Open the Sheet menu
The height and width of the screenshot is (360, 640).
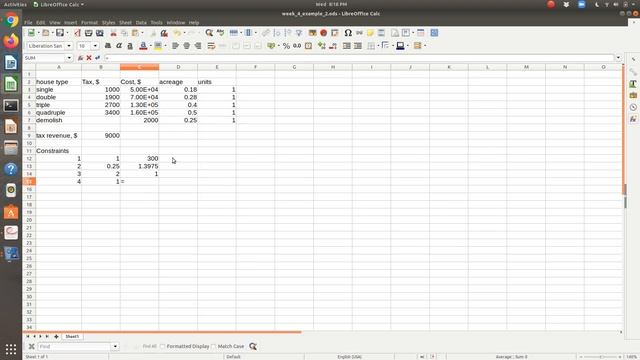pos(125,22)
